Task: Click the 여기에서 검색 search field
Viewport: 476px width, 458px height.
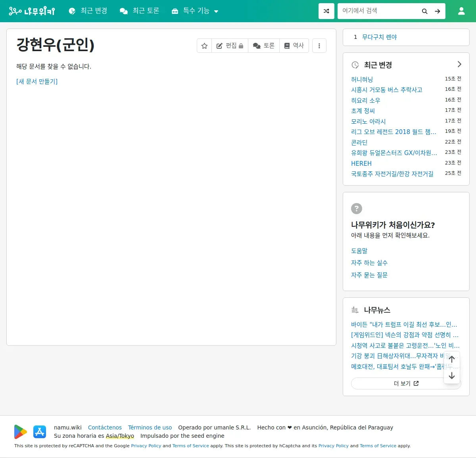Action: (379, 11)
